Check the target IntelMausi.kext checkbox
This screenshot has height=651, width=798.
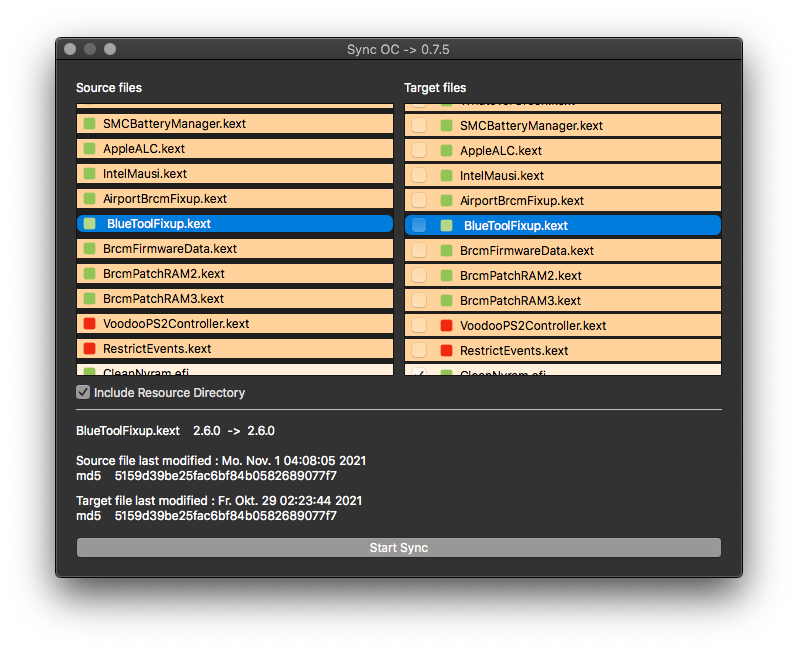pos(419,175)
